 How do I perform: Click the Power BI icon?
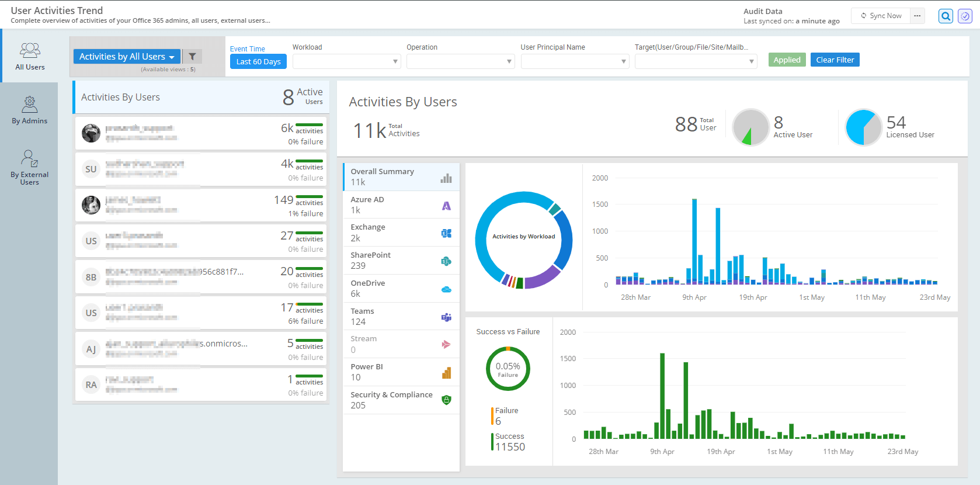coord(446,373)
